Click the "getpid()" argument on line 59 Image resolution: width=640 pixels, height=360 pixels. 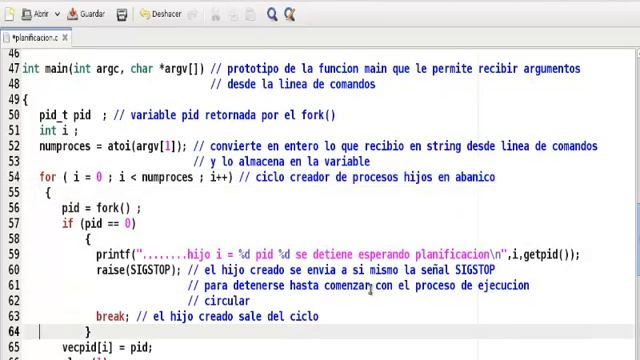point(547,255)
